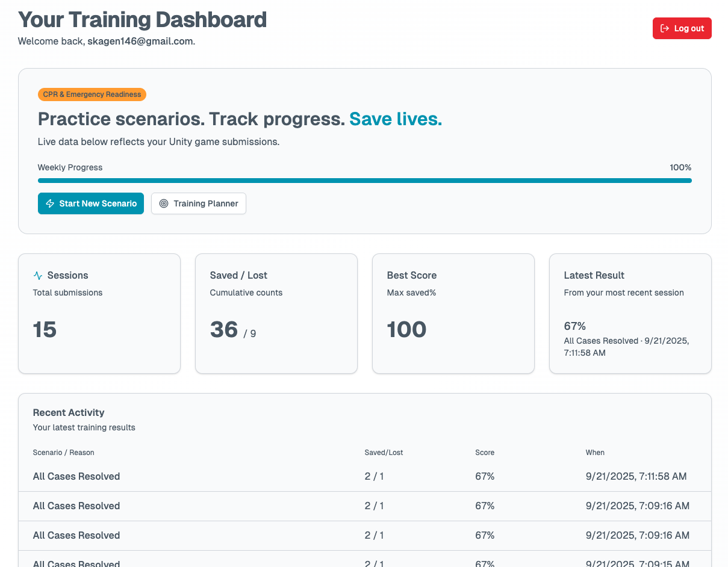Click the Sessions total value 15
The image size is (728, 567).
point(45,330)
